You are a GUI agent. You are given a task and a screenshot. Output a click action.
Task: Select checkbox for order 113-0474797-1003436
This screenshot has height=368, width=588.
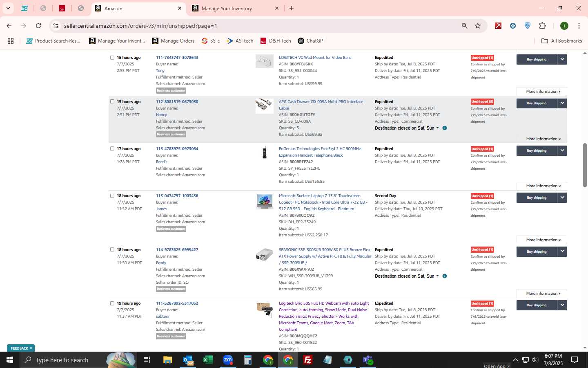pos(112,195)
